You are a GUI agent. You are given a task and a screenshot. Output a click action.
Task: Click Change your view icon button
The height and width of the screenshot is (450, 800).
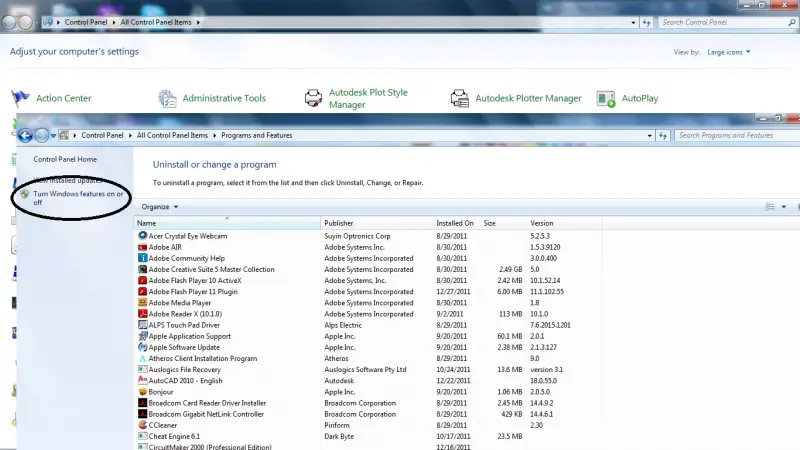pyautogui.click(x=770, y=207)
